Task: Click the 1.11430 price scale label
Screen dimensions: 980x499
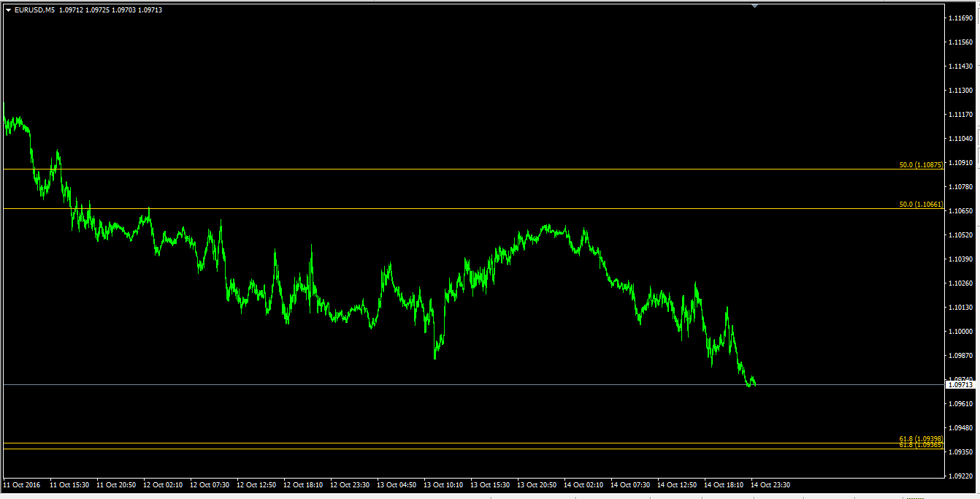Action: click(960, 66)
